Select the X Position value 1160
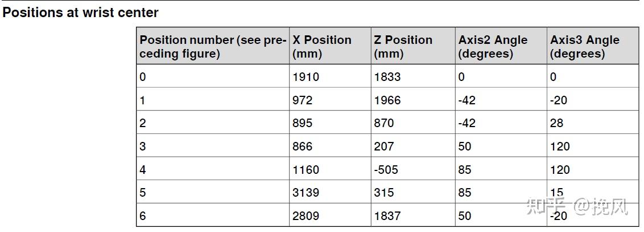This screenshot has height=232, width=644. coord(306,170)
